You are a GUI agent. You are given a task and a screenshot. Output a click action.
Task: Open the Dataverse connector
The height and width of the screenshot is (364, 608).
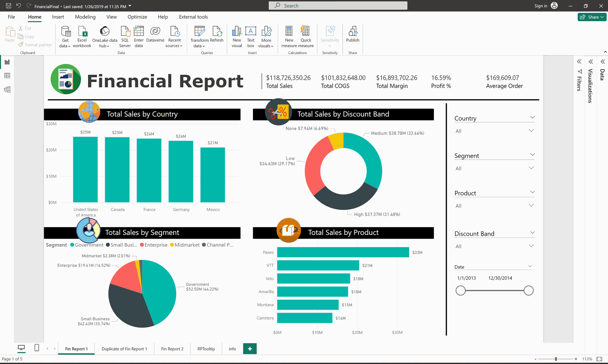pos(155,32)
